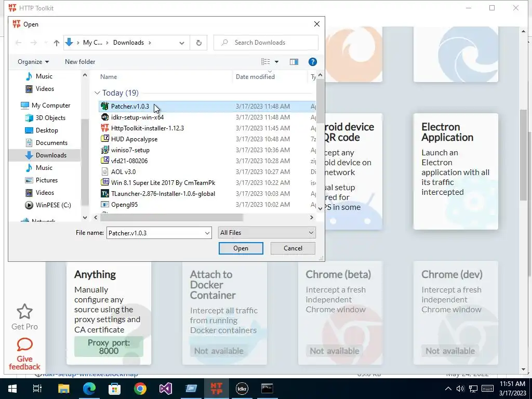
Task: Open the Organize menu
Action: [33, 62]
